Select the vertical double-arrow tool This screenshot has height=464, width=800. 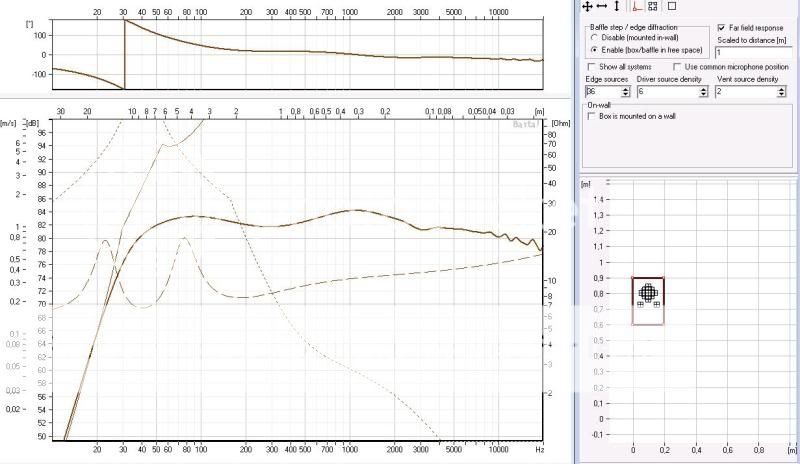click(616, 6)
